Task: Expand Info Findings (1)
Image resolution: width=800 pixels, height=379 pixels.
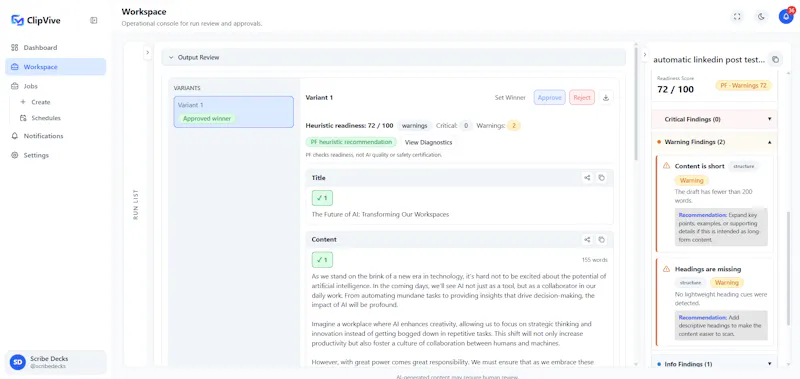Action: pyautogui.click(x=714, y=364)
